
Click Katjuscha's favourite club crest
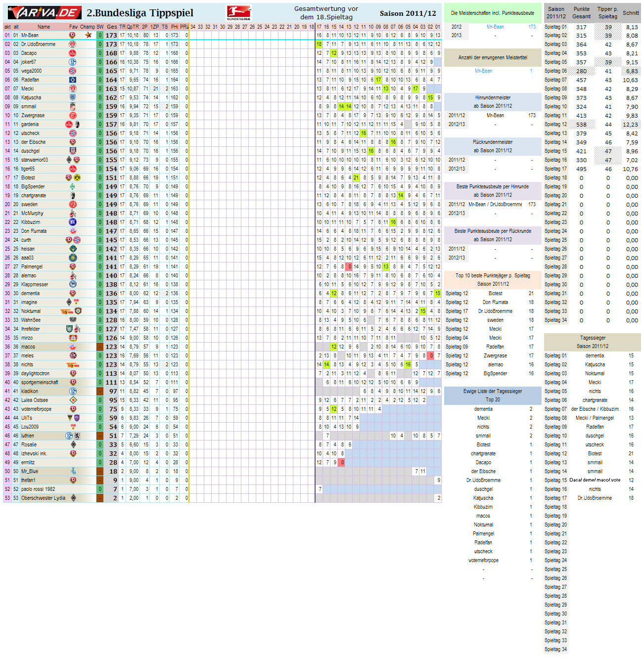click(x=73, y=97)
